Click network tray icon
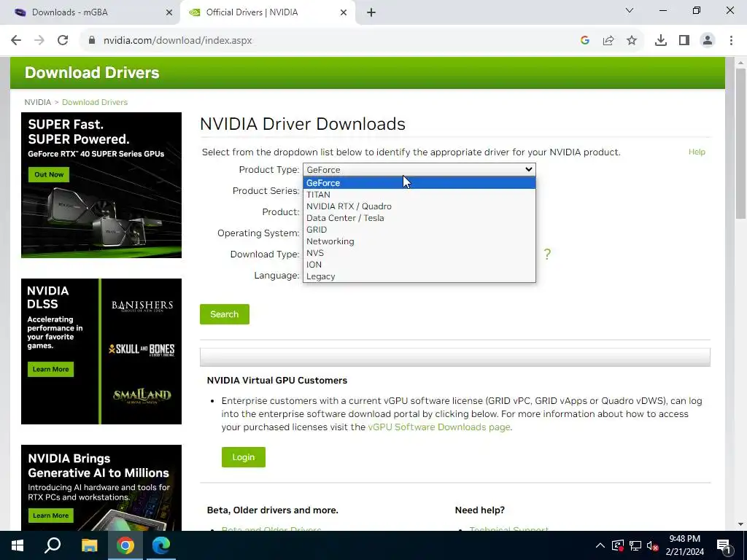747x560 pixels. pyautogui.click(x=635, y=545)
